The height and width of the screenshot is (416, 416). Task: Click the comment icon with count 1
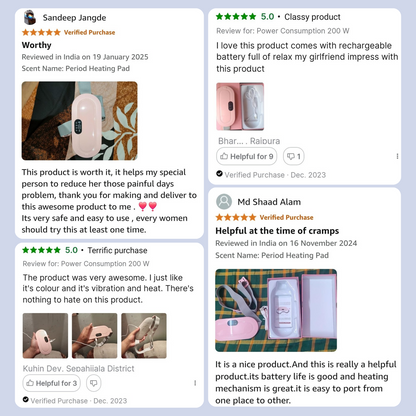(294, 156)
